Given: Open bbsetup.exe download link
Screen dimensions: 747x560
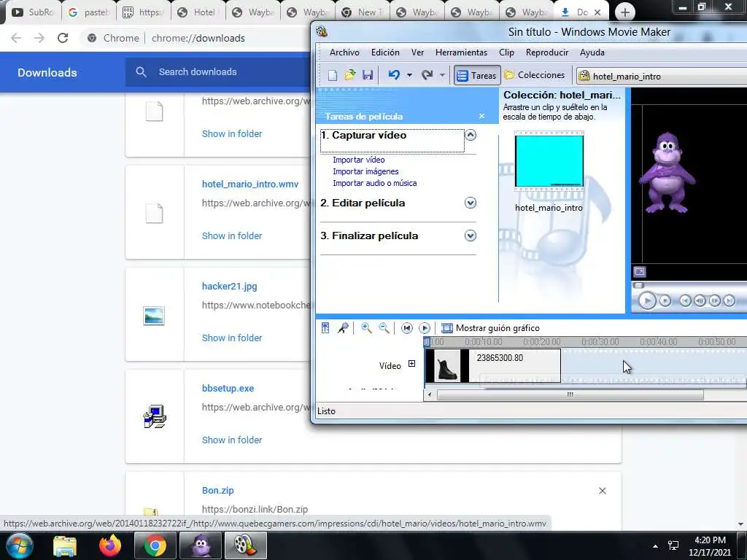Looking at the screenshot, I should 228,388.
